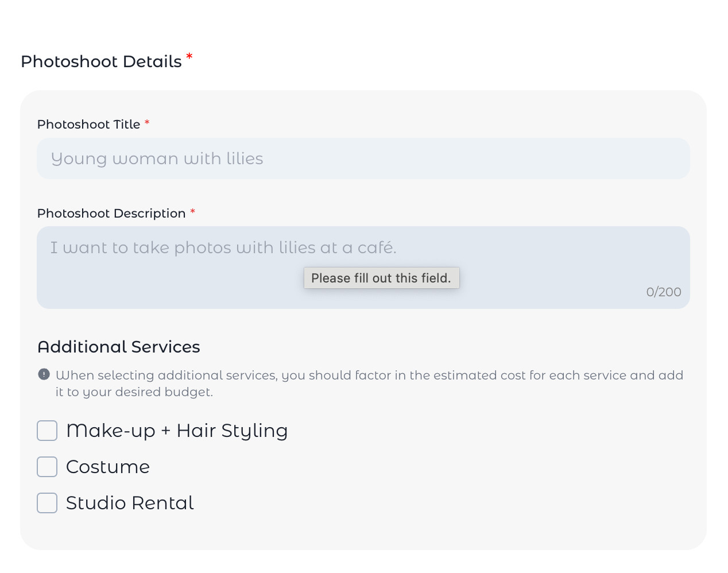Click the 'Photoshoot Title' field label

(x=89, y=125)
